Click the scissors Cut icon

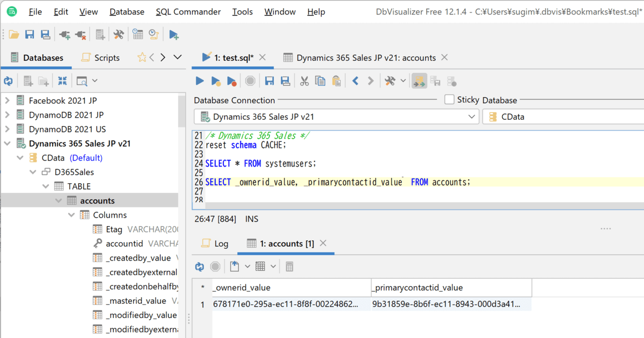304,81
